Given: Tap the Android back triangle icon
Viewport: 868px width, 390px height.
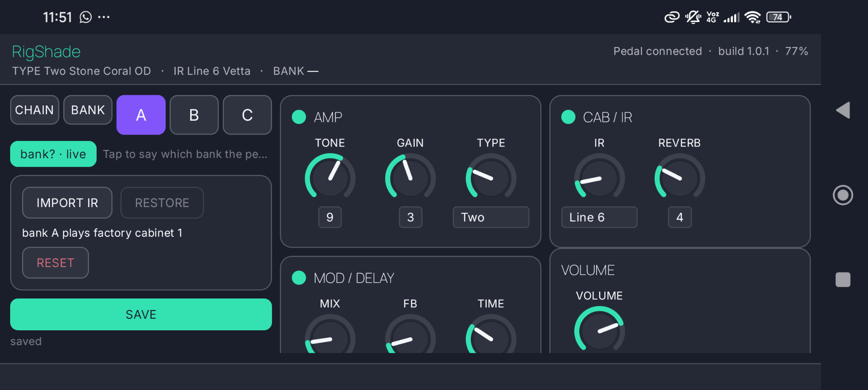Looking at the screenshot, I should coord(843,111).
